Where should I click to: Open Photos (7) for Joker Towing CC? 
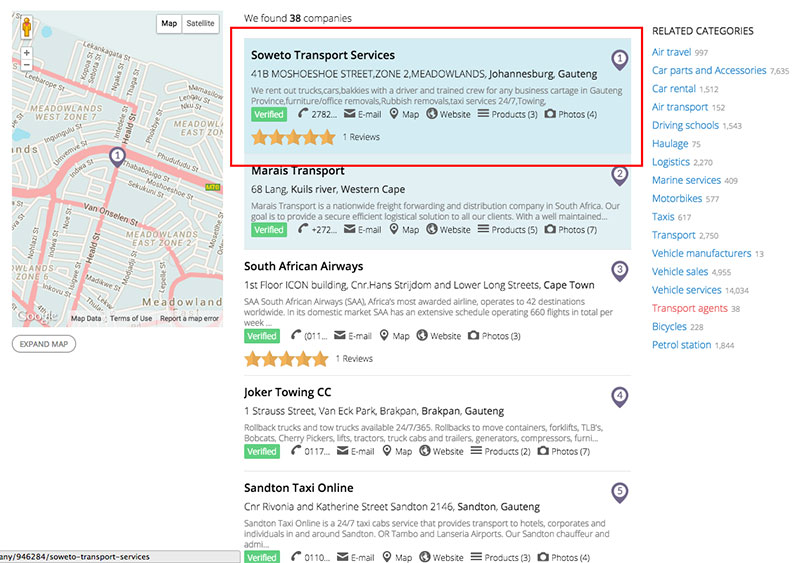[x=564, y=451]
